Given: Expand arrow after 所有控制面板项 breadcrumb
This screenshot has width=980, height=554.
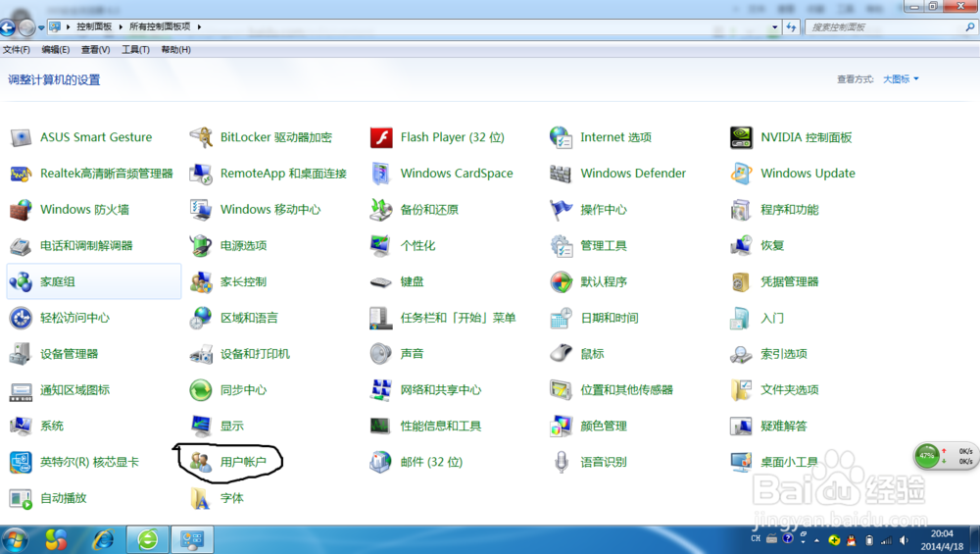Looking at the screenshot, I should click(199, 26).
